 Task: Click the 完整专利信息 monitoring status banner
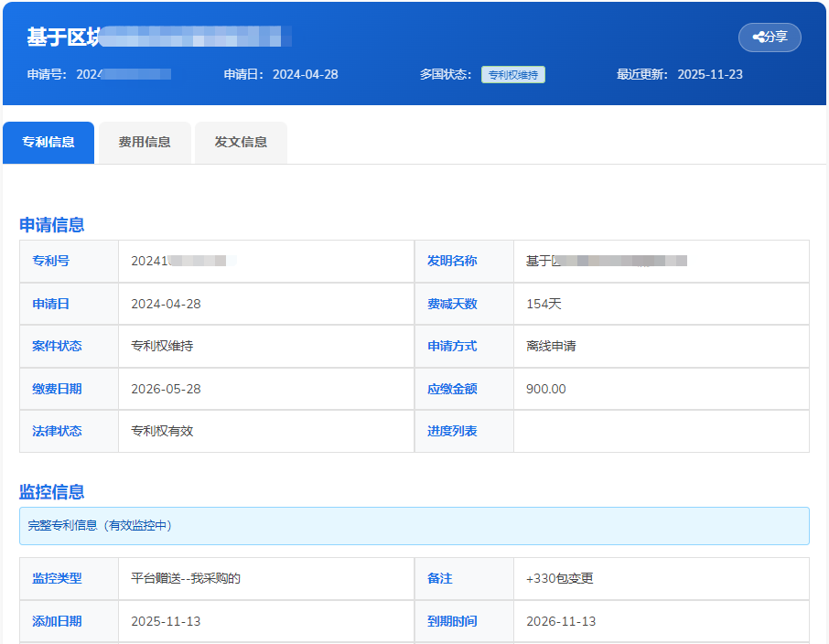pyautogui.click(x=414, y=526)
